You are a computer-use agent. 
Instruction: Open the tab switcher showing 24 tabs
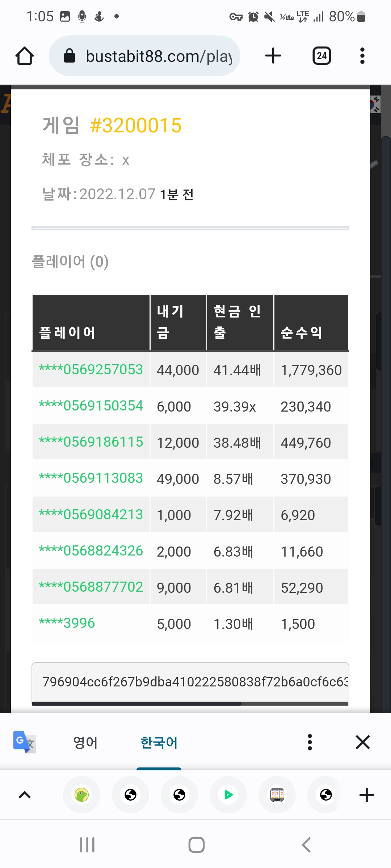(321, 56)
